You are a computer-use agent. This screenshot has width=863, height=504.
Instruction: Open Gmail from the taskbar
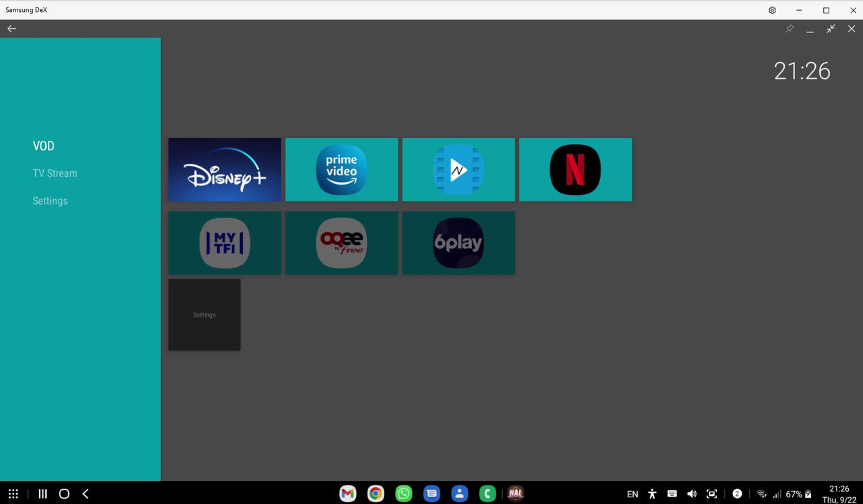coord(348,494)
